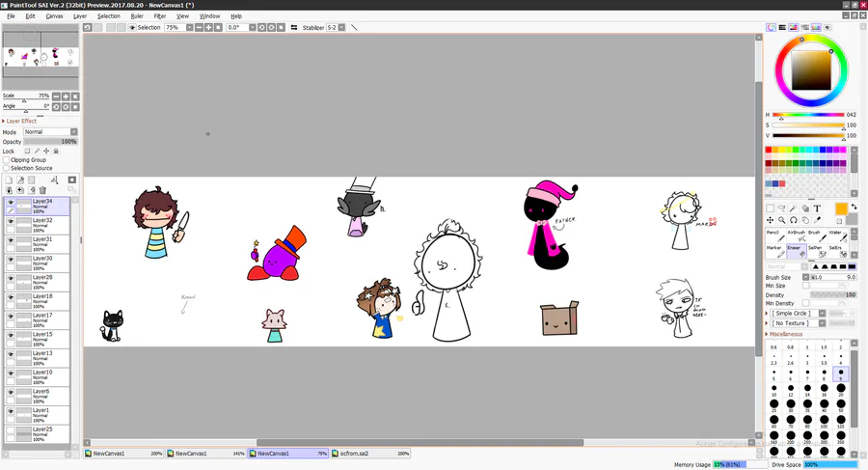The image size is (868, 470).
Task: Hide Layer30 visibility eye
Action: pos(11,259)
